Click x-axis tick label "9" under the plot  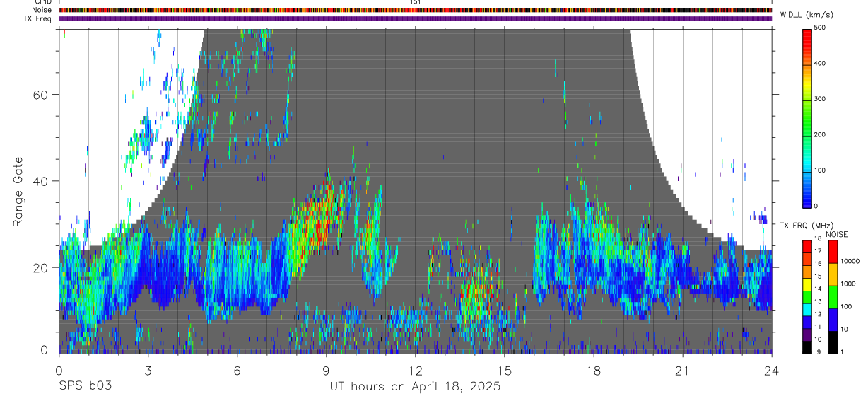click(326, 370)
